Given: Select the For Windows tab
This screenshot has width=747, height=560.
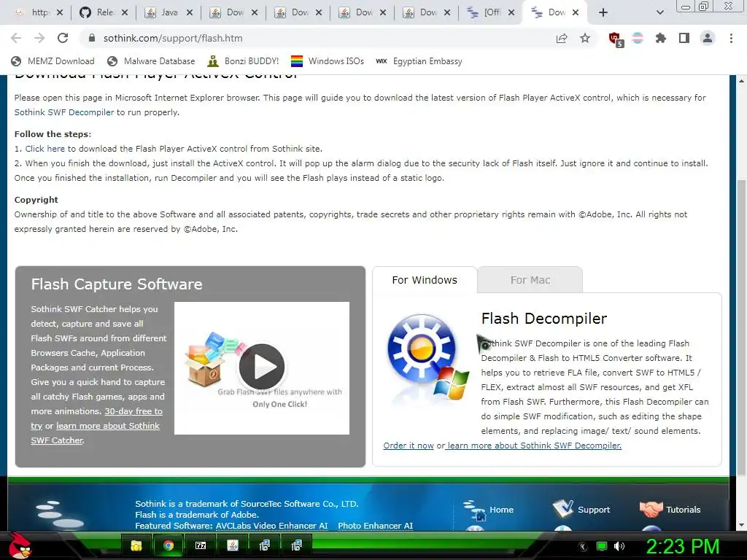Looking at the screenshot, I should click(425, 280).
